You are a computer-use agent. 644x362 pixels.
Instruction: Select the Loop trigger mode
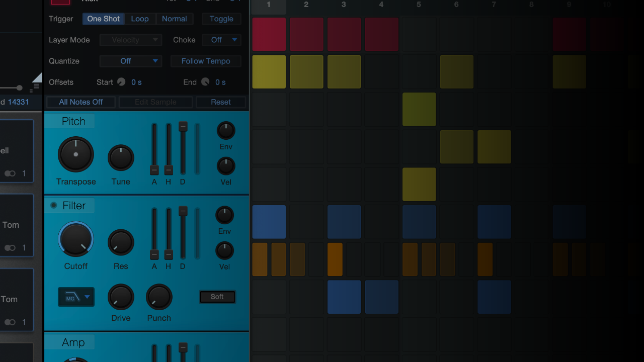(140, 19)
